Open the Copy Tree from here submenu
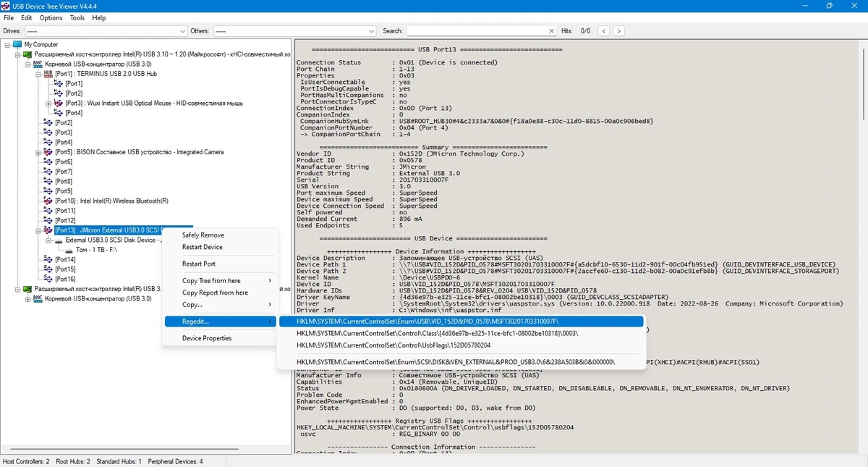 220,281
